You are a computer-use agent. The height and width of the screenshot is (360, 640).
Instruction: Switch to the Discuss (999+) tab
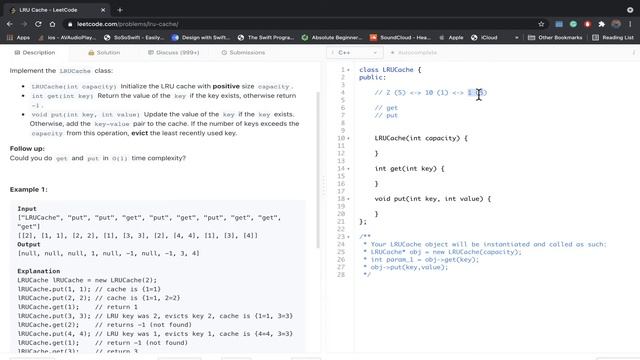[173, 53]
